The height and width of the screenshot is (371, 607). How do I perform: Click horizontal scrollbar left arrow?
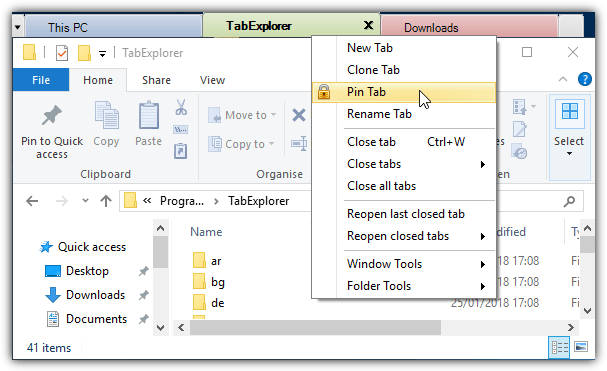[x=181, y=328]
